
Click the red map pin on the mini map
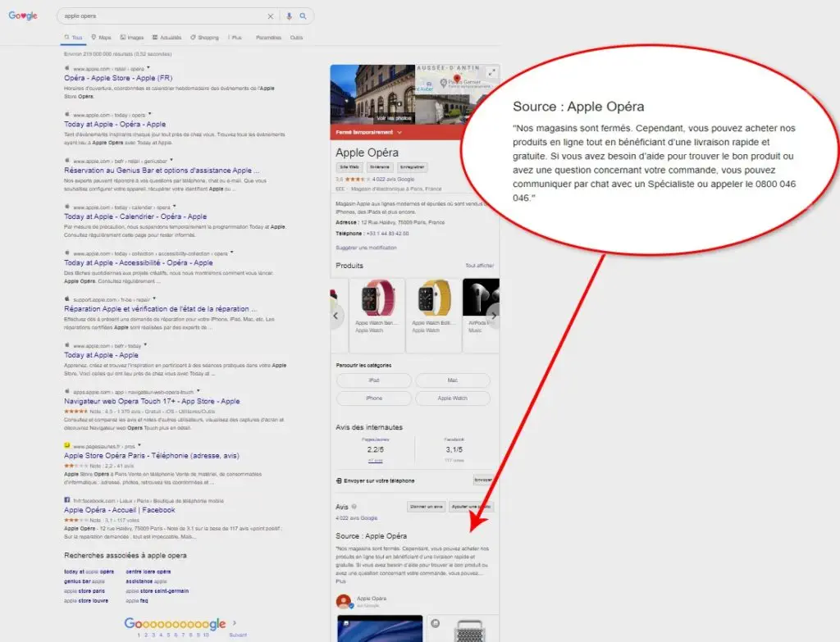457,80
